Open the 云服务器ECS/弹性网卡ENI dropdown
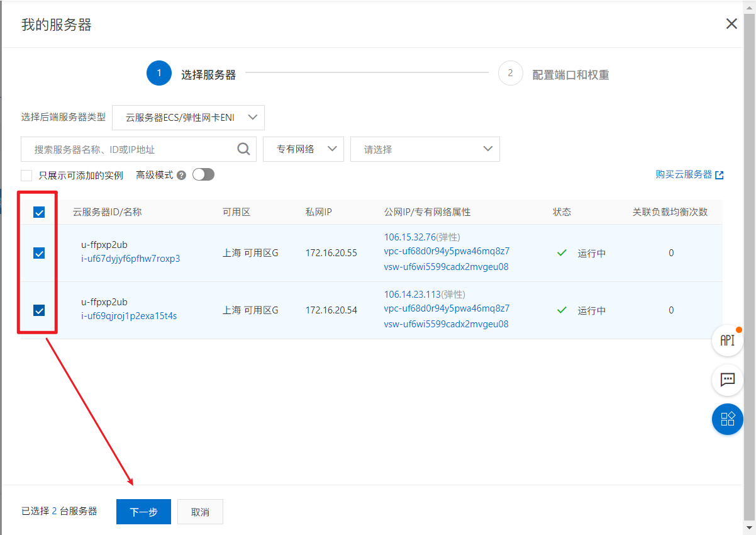Image resolution: width=756 pixels, height=535 pixels. 188,117
